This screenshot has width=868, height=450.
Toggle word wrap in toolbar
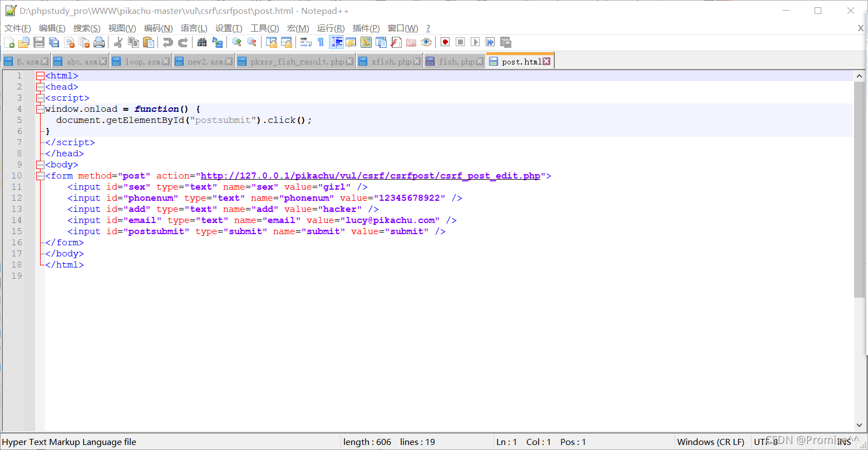[x=305, y=42]
